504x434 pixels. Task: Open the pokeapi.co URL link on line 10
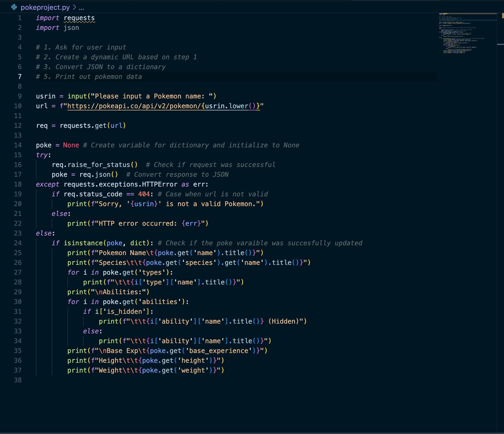[164, 106]
